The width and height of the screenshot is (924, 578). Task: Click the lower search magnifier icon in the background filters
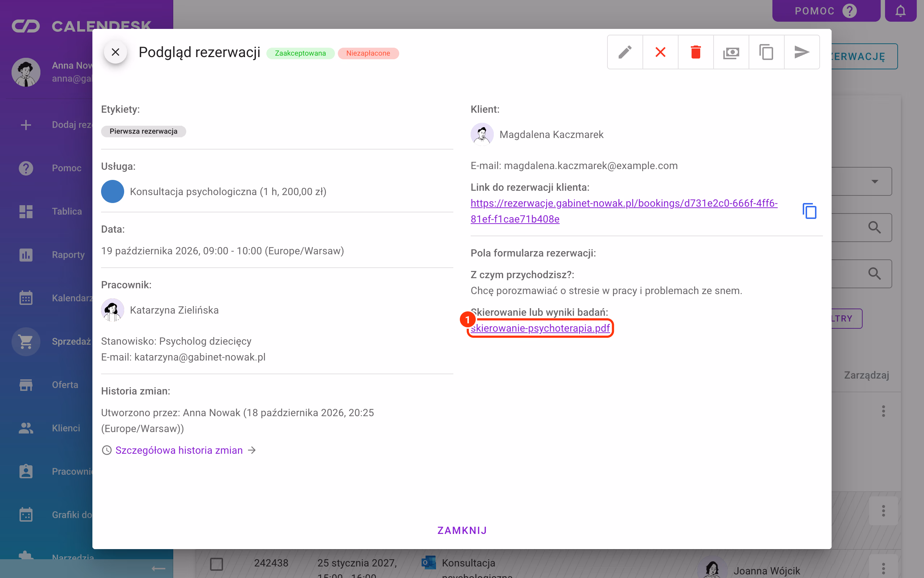(874, 274)
